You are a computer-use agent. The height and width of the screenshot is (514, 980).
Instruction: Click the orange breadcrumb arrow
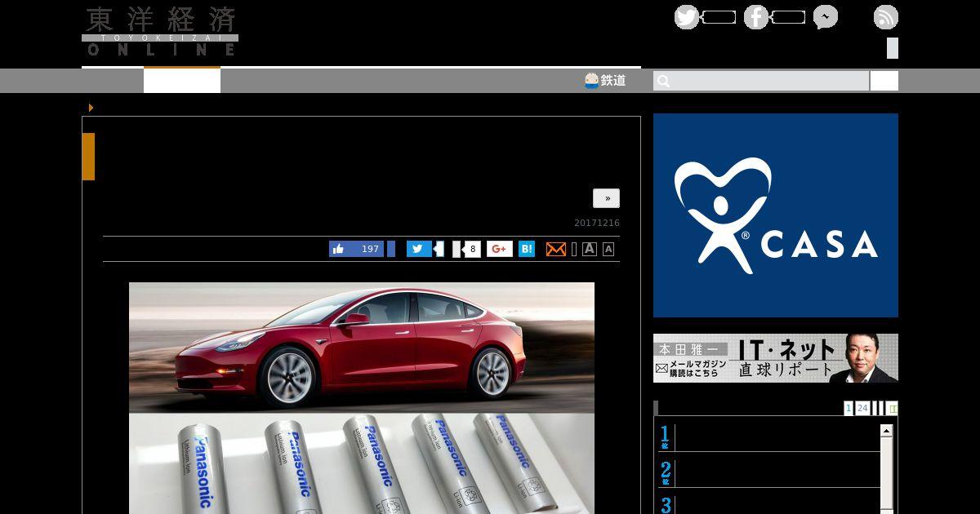click(91, 108)
